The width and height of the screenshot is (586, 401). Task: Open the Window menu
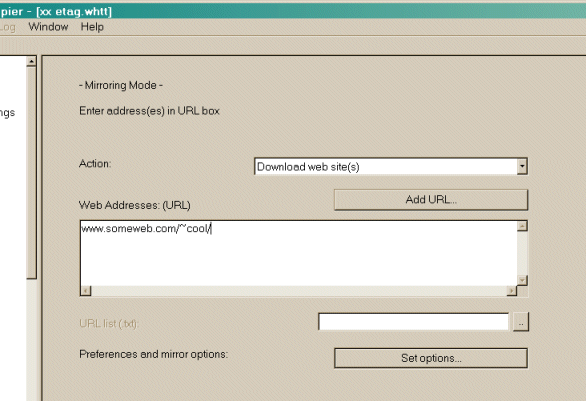(48, 27)
